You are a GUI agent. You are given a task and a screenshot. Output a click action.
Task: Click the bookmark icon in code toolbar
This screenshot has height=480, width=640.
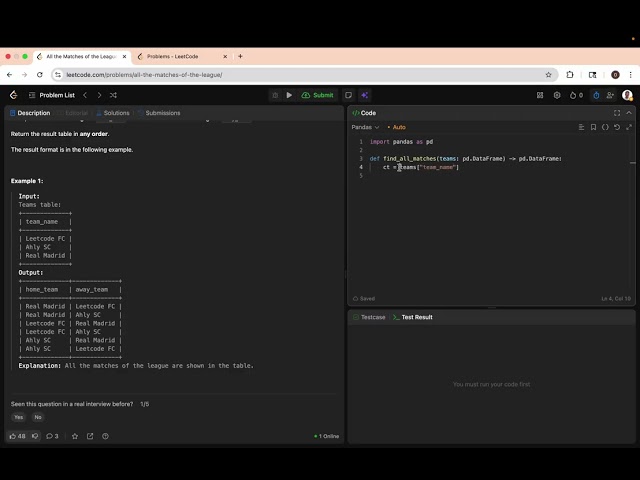click(x=593, y=127)
